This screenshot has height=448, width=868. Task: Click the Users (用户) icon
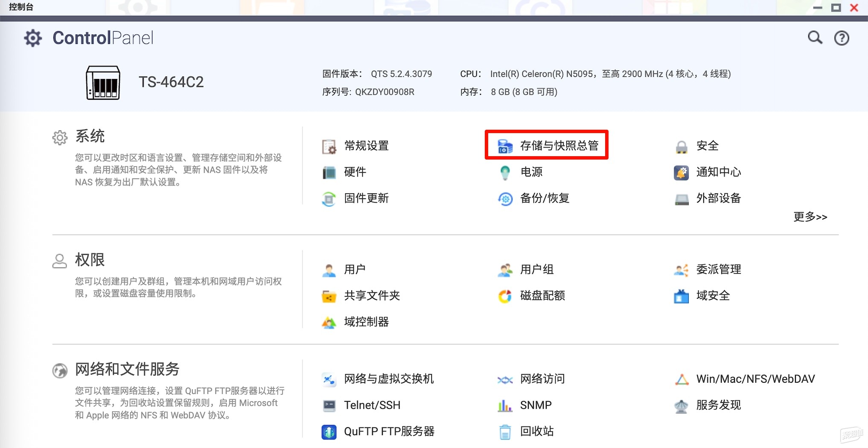(329, 270)
